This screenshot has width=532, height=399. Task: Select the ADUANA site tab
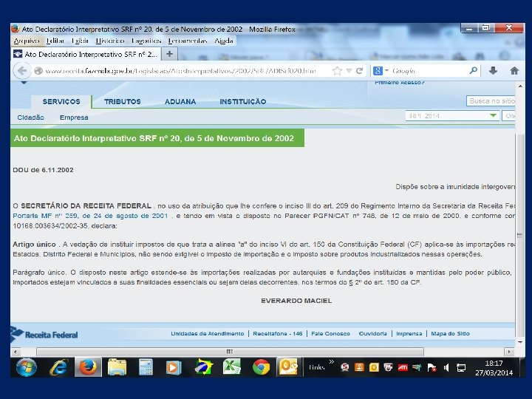[180, 101]
